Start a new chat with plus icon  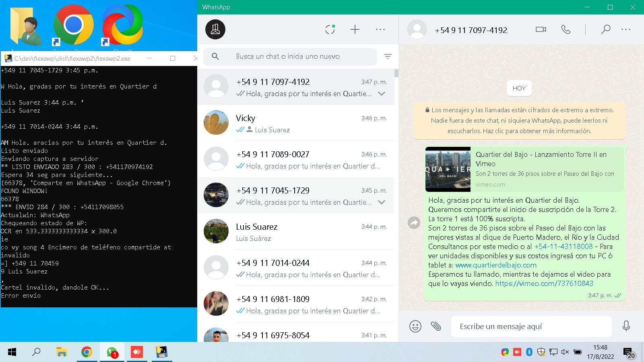tap(355, 29)
